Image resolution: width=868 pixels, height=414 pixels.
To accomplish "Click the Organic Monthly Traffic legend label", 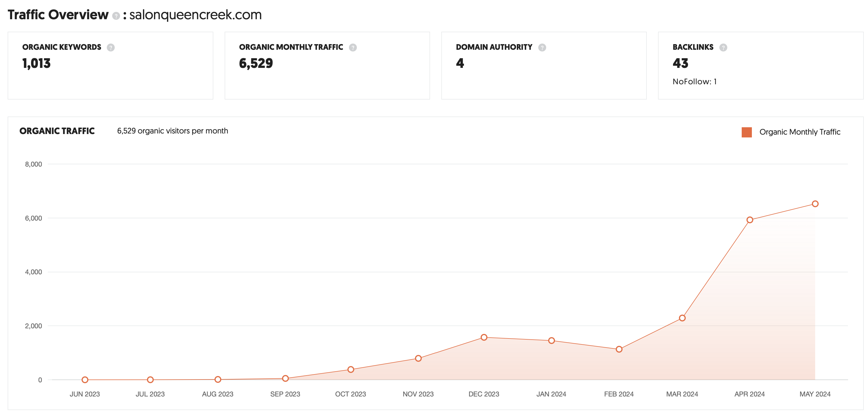I will pyautogui.click(x=800, y=132).
